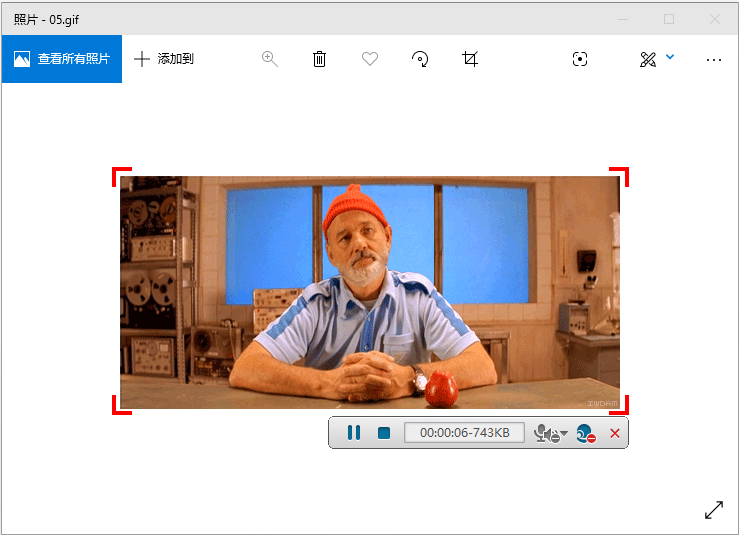Cancel recording with the red X
This screenshot has width=739, height=535.
[615, 433]
